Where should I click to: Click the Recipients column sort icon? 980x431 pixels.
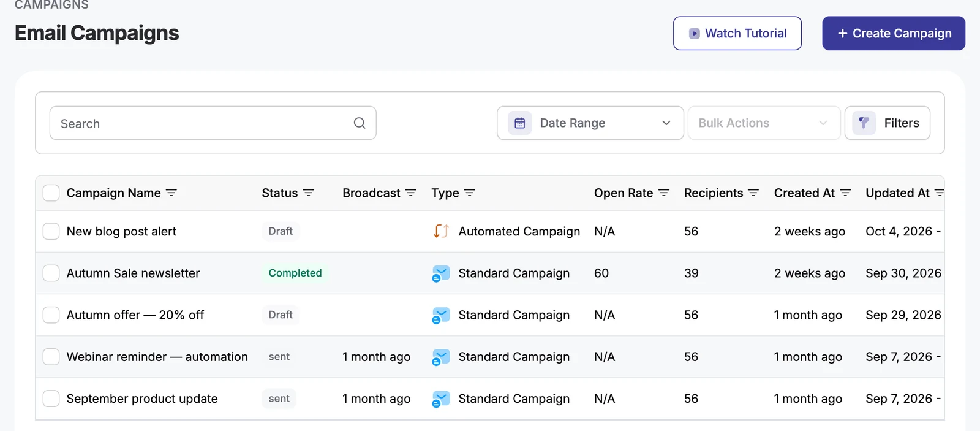tap(753, 193)
